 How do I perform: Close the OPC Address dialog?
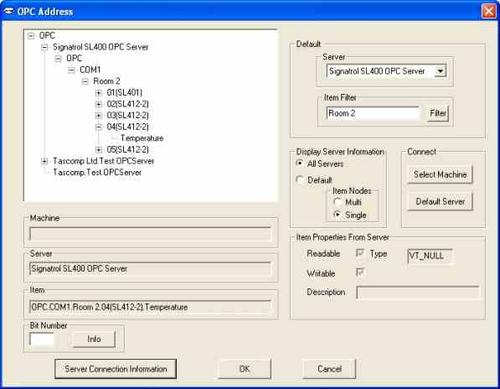pyautogui.click(x=489, y=11)
